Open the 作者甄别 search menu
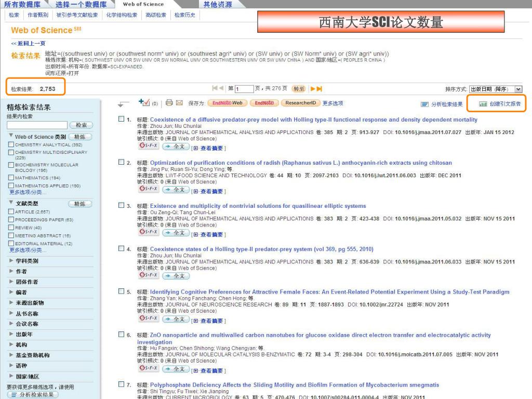This screenshot has width=532, height=399. pyautogui.click(x=38, y=15)
